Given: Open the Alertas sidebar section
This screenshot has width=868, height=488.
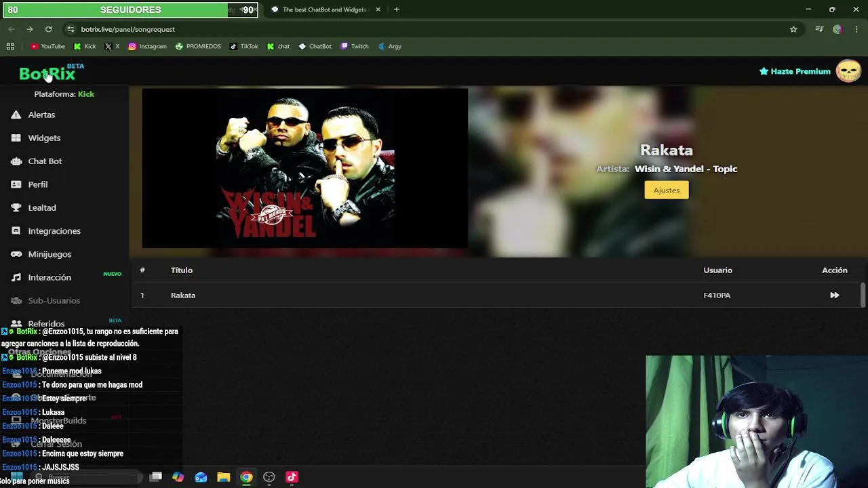Looking at the screenshot, I should tap(41, 115).
